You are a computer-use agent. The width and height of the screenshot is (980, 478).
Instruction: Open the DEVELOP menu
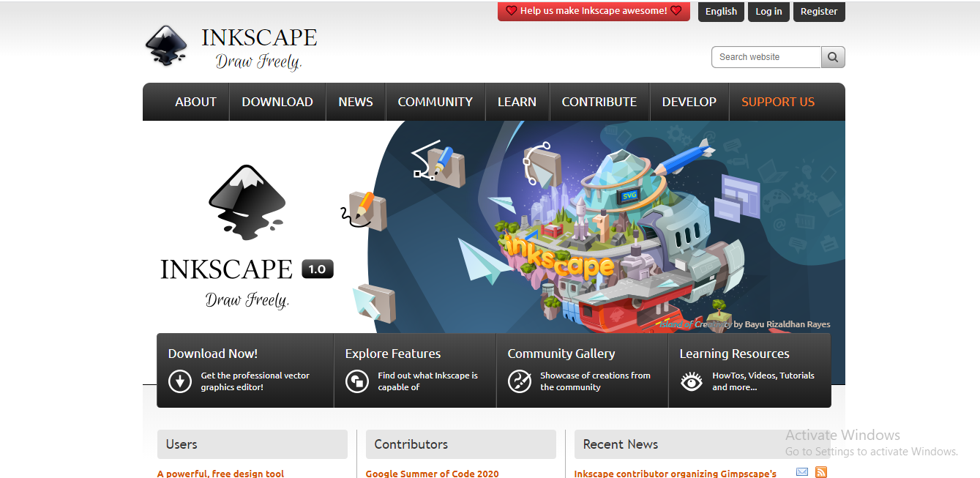689,102
